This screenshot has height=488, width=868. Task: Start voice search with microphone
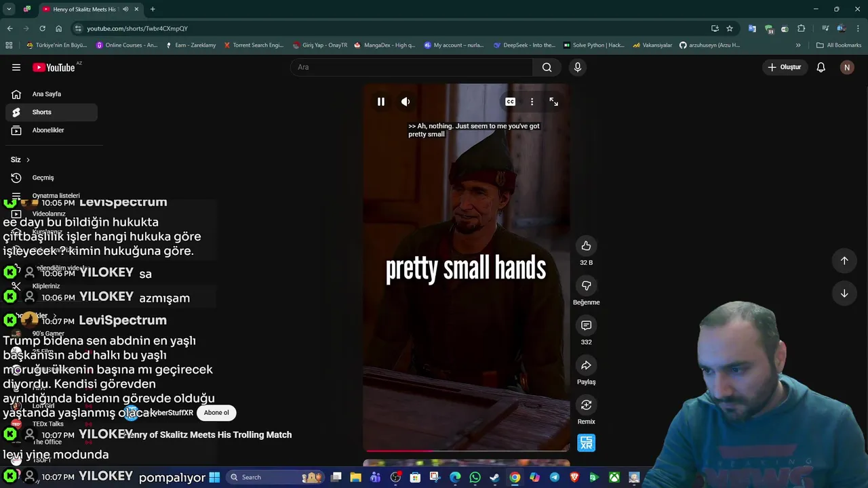(x=578, y=67)
